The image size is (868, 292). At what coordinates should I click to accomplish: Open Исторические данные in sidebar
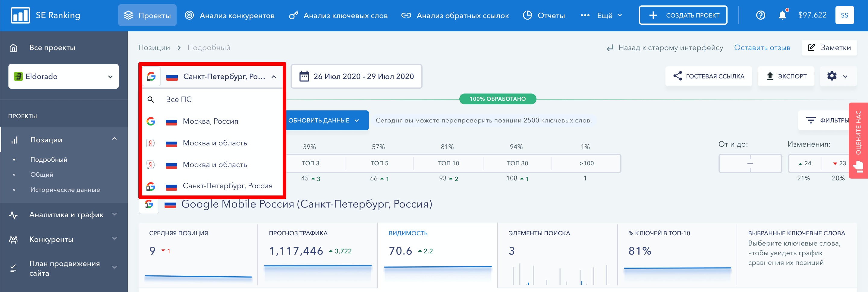point(65,190)
